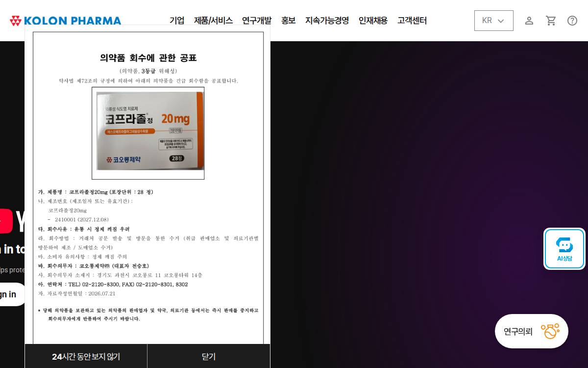Screen dimensions: 588x368
Task: Open the AI상담 chatbot widget
Action: [x=564, y=249]
